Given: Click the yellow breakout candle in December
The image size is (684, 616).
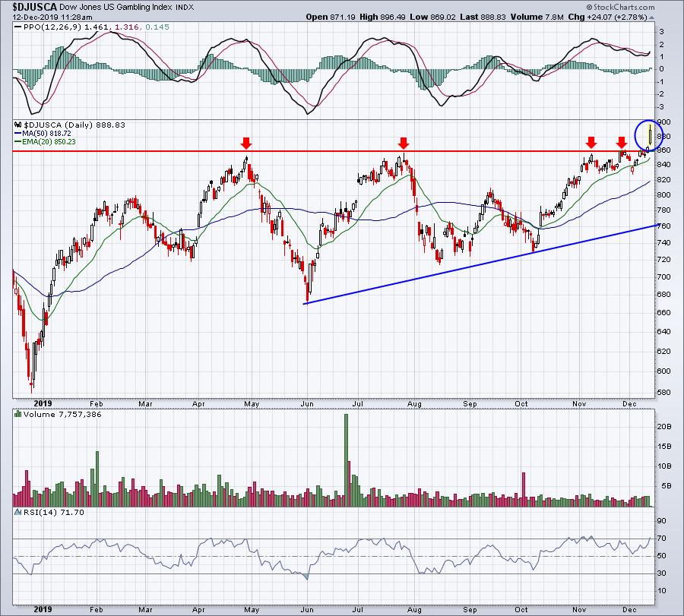Looking at the screenshot, I should coord(651,134).
